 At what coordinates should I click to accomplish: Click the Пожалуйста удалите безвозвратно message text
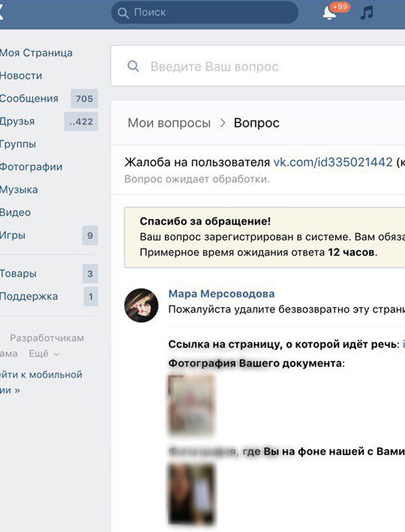(x=286, y=309)
